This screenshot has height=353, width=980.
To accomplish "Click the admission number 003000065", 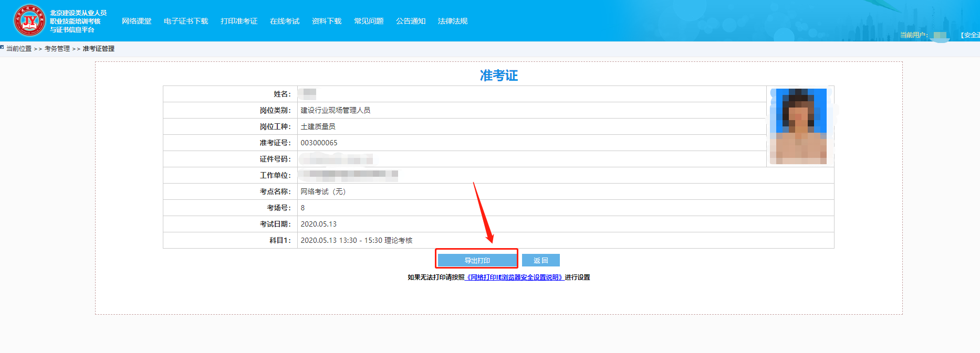I will [x=319, y=143].
